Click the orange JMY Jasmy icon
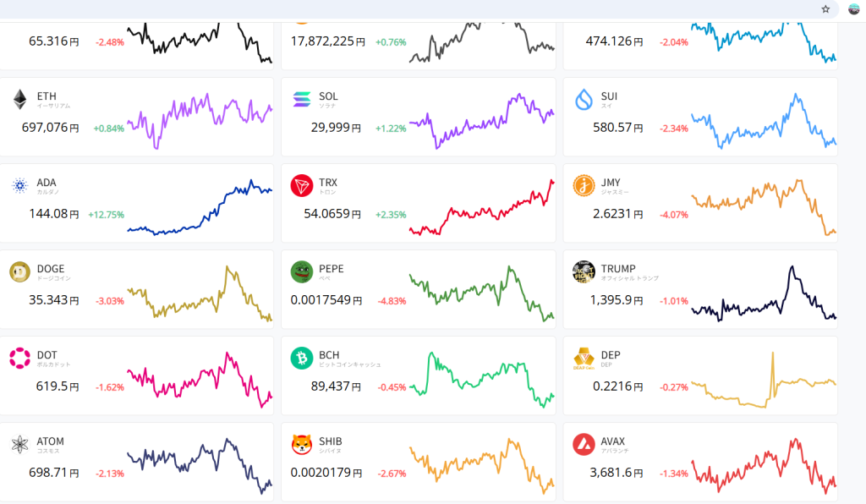 [584, 186]
